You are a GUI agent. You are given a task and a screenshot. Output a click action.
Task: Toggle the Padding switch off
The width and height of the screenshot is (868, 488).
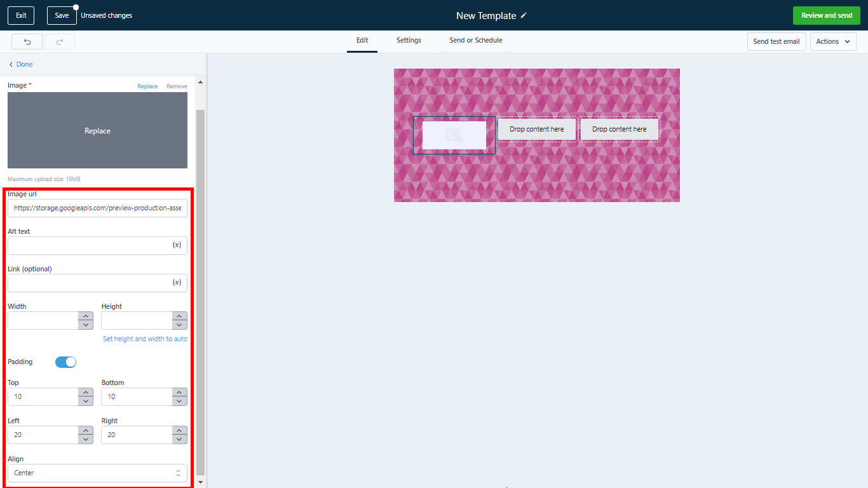point(65,362)
